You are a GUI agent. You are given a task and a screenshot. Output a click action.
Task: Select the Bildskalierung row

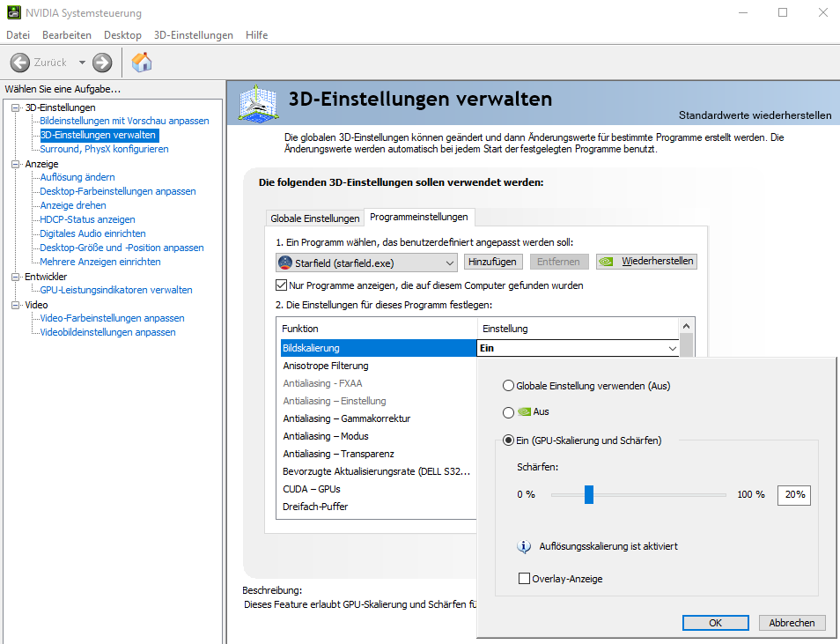(379, 349)
